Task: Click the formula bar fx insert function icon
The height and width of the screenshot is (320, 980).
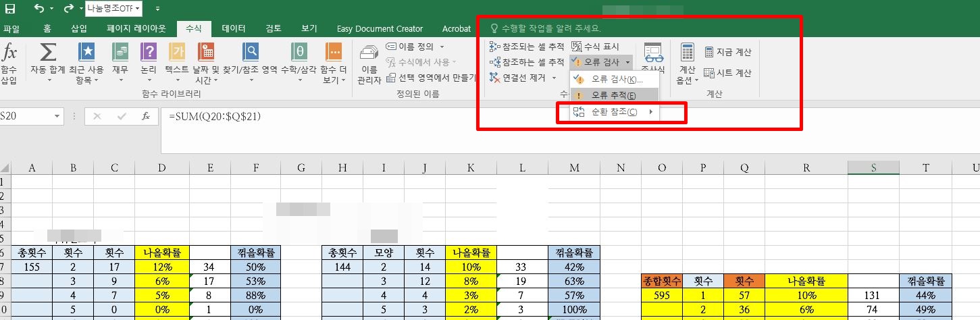Action: (x=146, y=116)
